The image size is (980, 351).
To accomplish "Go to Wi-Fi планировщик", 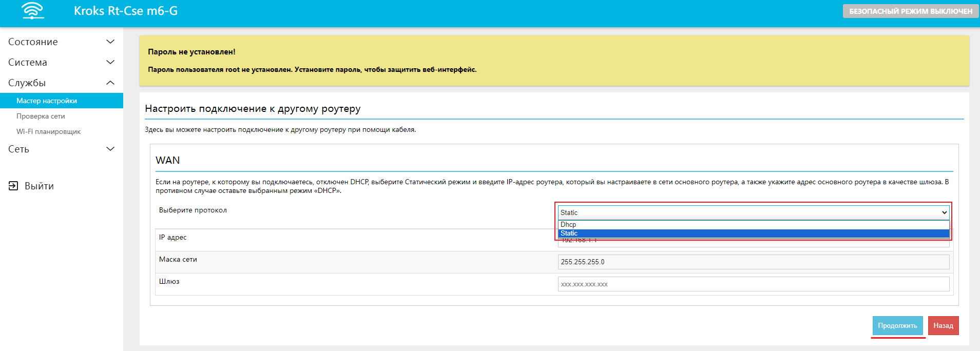I will [48, 131].
